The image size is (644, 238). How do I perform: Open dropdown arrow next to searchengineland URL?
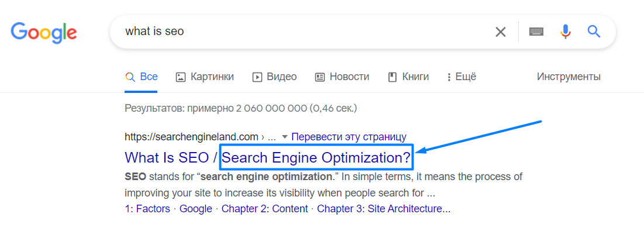285,137
